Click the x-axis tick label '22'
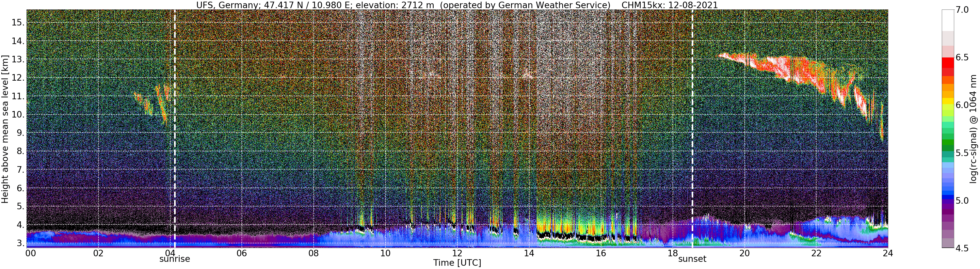The height and width of the screenshot is (269, 980). [816, 253]
